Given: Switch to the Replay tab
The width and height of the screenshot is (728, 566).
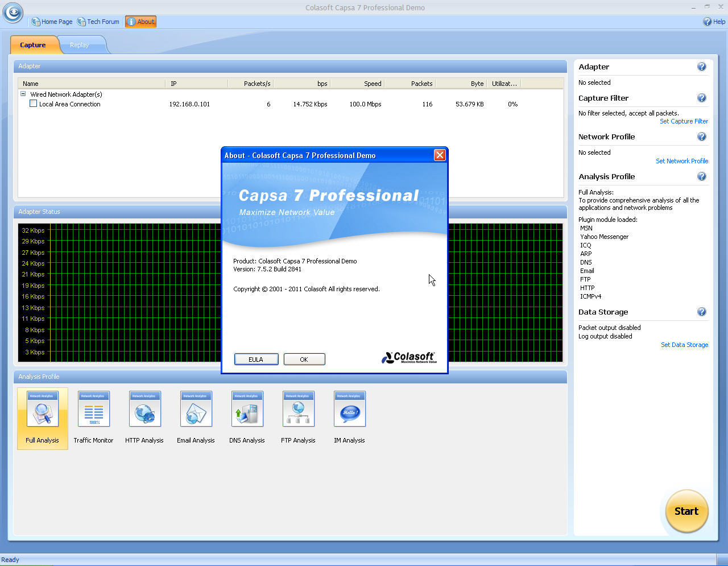Looking at the screenshot, I should tap(80, 45).
